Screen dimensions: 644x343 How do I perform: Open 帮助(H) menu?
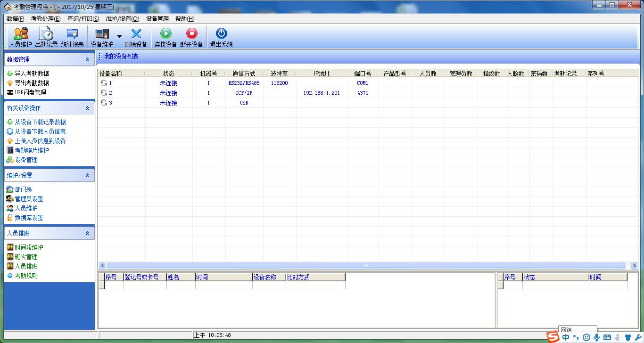pyautogui.click(x=185, y=19)
